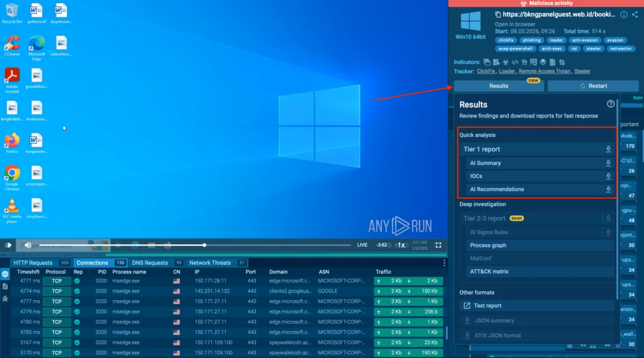The height and width of the screenshot is (358, 644).
Task: Click the GOOGLE ASN cell
Action: [x=328, y=291]
